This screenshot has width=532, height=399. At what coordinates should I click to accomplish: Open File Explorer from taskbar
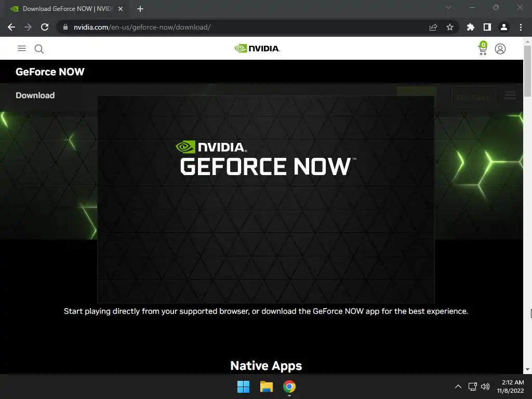click(x=267, y=387)
